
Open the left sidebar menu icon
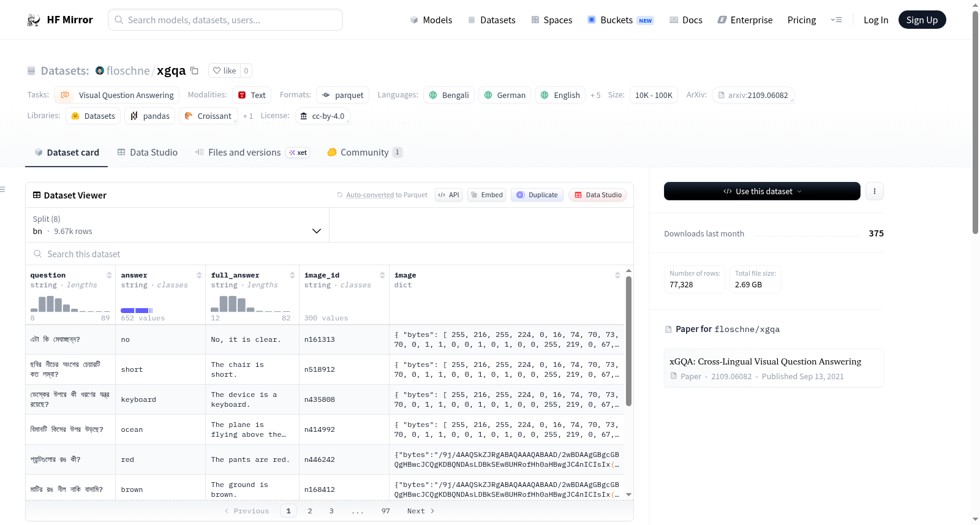(x=2, y=189)
